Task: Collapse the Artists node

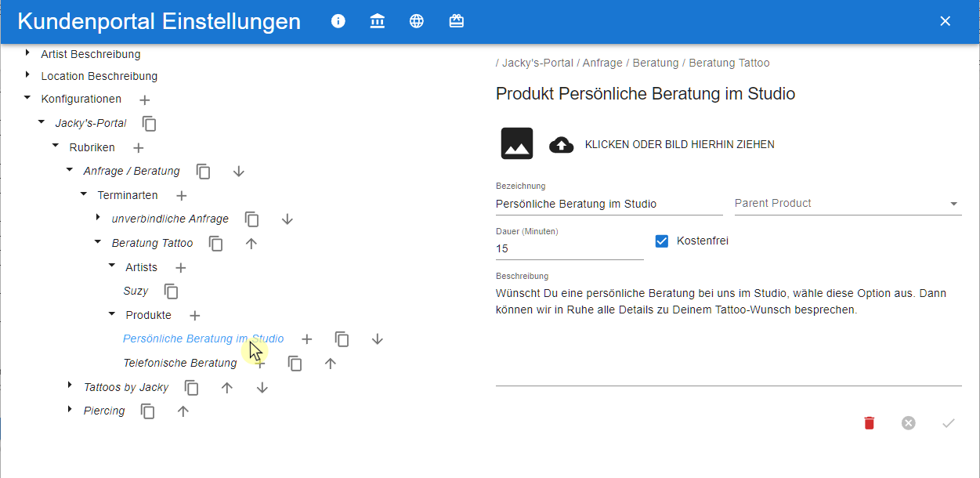Action: point(112,266)
